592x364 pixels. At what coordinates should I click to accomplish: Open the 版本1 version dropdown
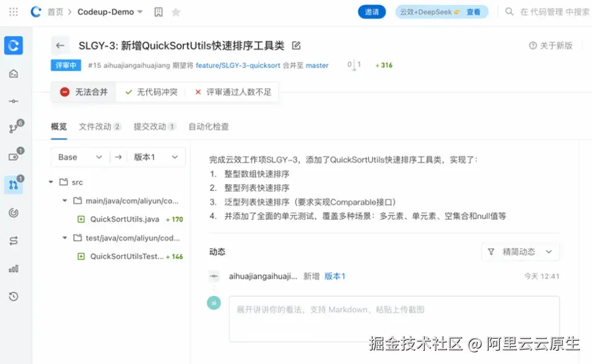(x=156, y=157)
